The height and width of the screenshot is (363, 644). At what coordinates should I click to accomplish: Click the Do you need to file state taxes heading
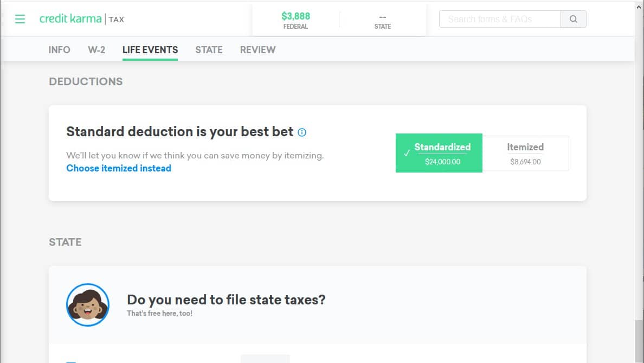pos(226,300)
